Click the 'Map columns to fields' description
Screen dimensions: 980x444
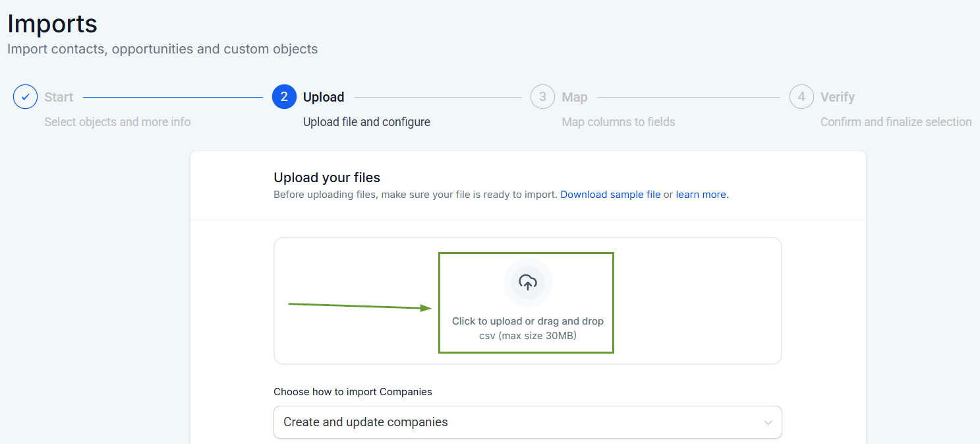pyautogui.click(x=618, y=122)
